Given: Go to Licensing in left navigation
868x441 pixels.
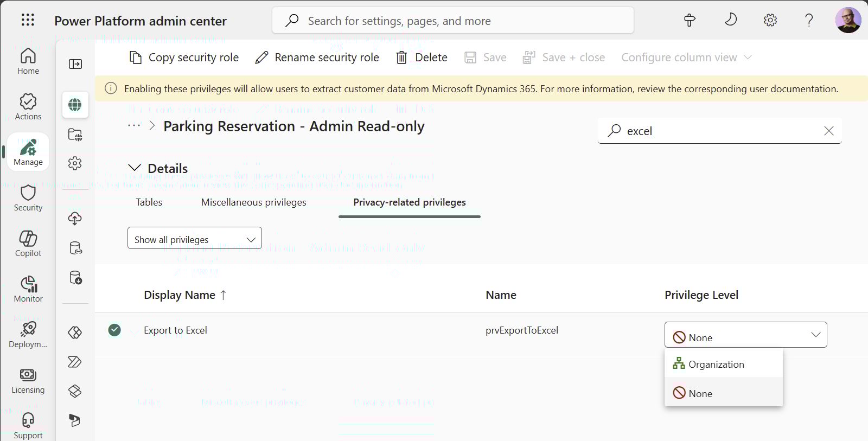Looking at the screenshot, I should tap(28, 380).
